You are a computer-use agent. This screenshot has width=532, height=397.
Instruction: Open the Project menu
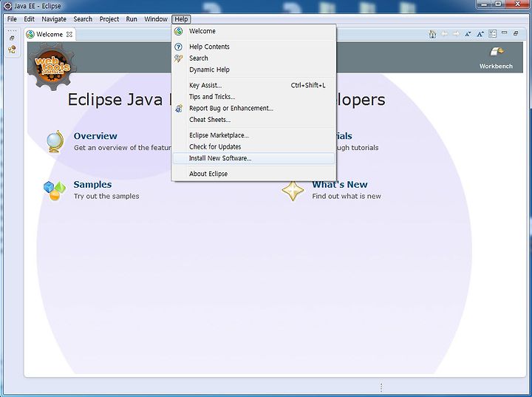[109, 19]
